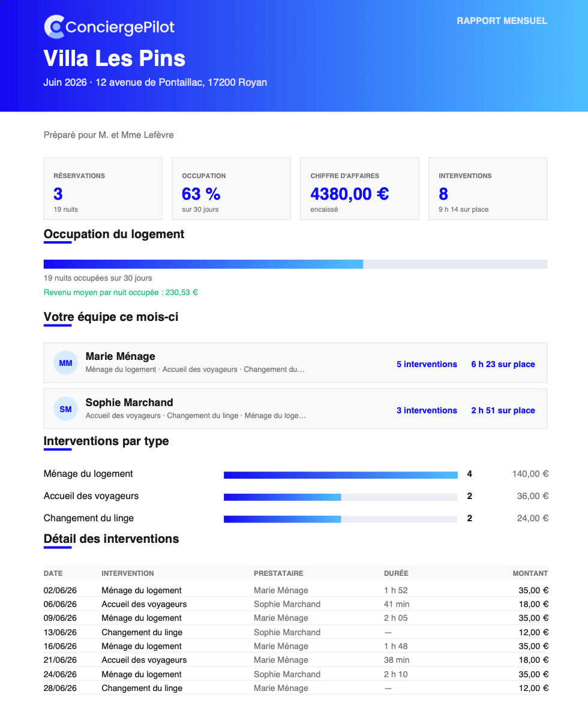Image resolution: width=588 pixels, height=727 pixels.
Task: Select the "RAPPORT MENSUEL" header label
Action: [x=502, y=21]
